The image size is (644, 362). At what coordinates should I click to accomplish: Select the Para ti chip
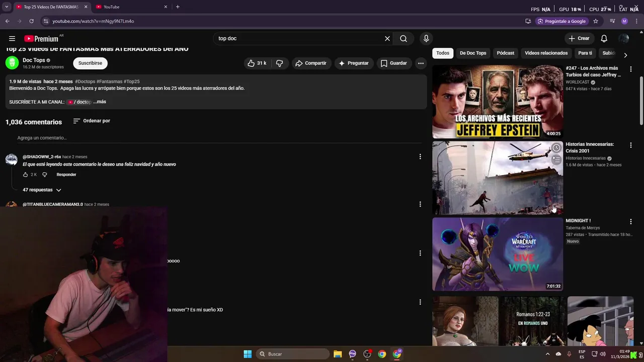click(585, 53)
